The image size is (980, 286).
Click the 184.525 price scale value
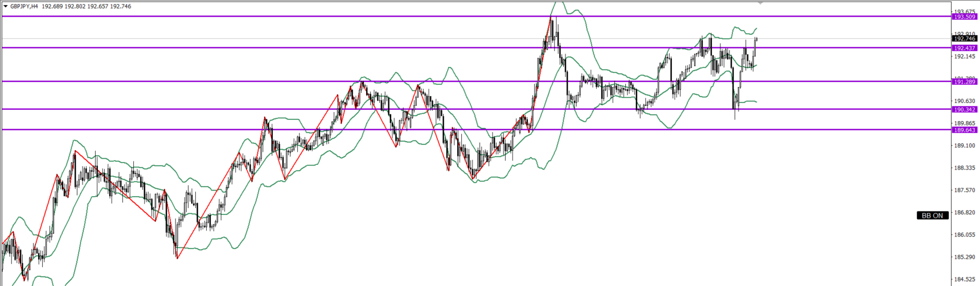(965, 279)
